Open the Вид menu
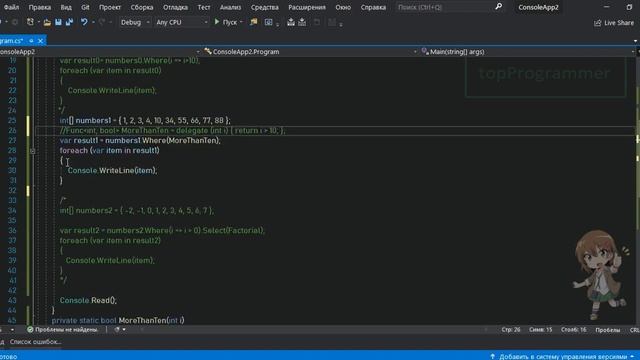The width and height of the screenshot is (640, 360). pos(66,7)
